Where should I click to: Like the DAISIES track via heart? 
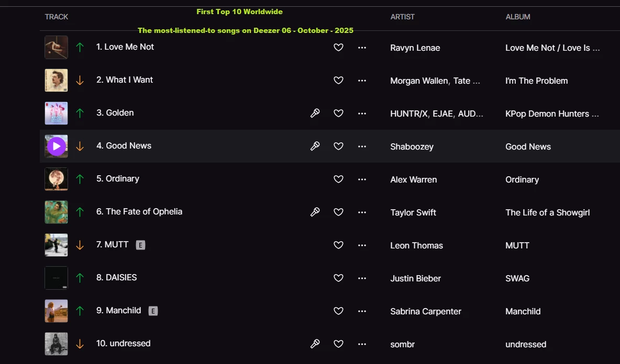tap(338, 278)
